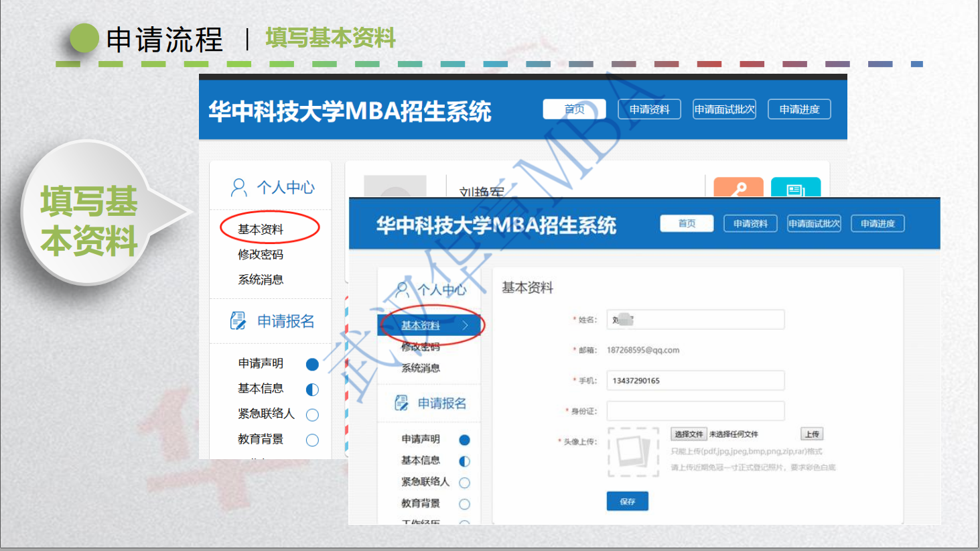
Task: Open 紧急联络人 item in front window list
Action: pyautogui.click(x=425, y=482)
